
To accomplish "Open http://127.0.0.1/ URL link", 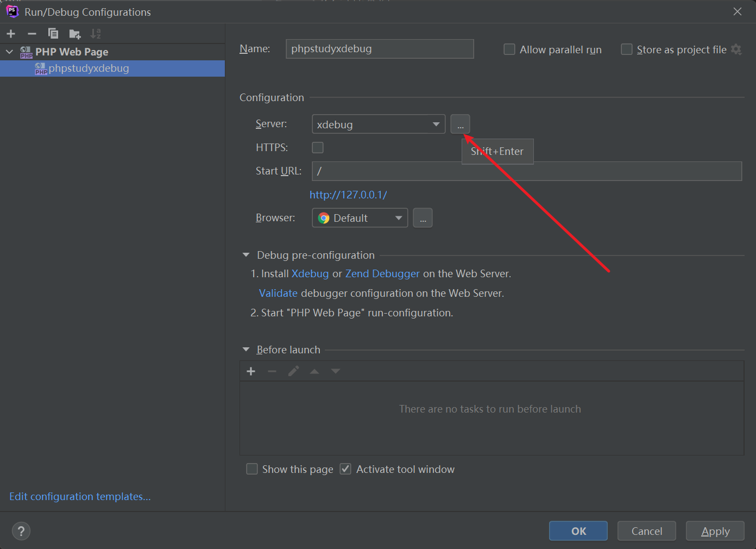I will [x=348, y=195].
